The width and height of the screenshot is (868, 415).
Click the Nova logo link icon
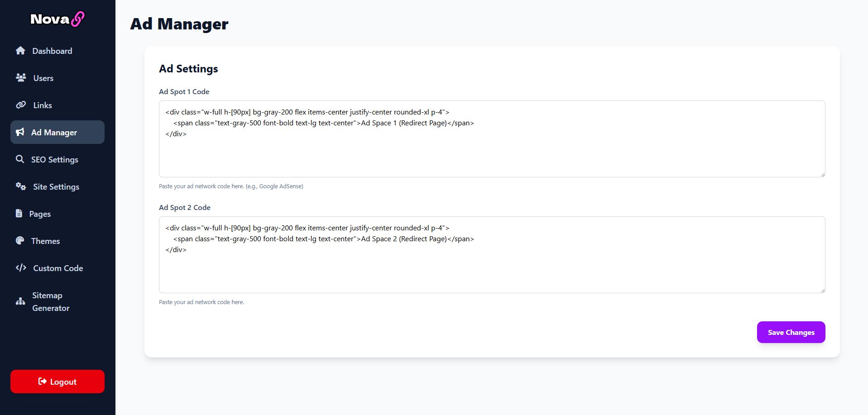point(78,19)
